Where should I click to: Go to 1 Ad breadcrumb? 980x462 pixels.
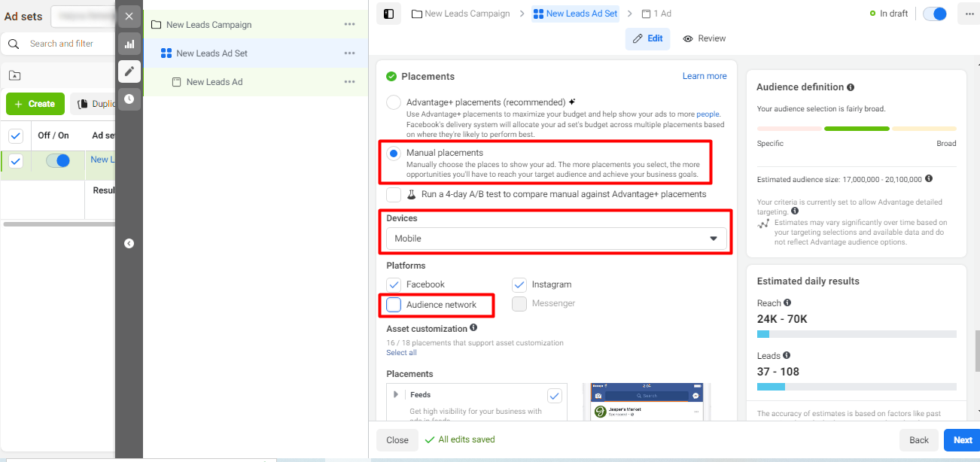pos(656,14)
